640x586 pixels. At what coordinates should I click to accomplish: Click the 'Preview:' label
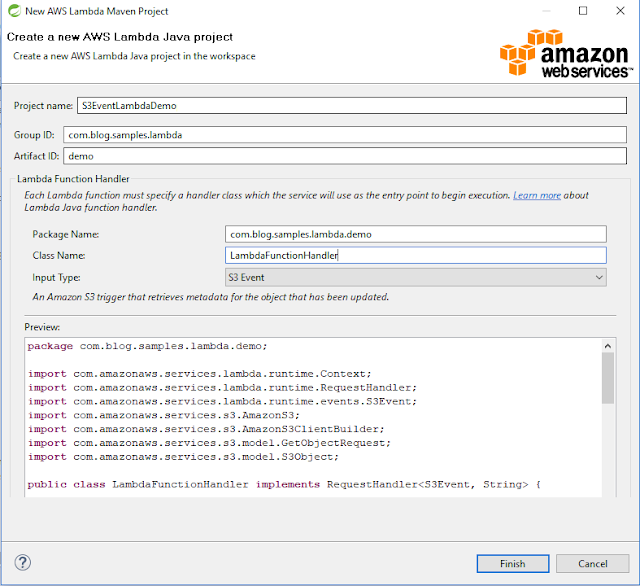42,327
